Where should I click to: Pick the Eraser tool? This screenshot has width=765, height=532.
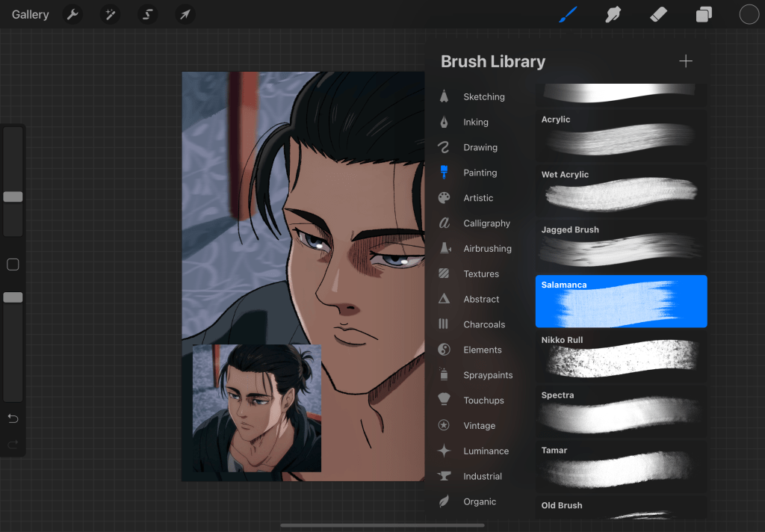[658, 14]
